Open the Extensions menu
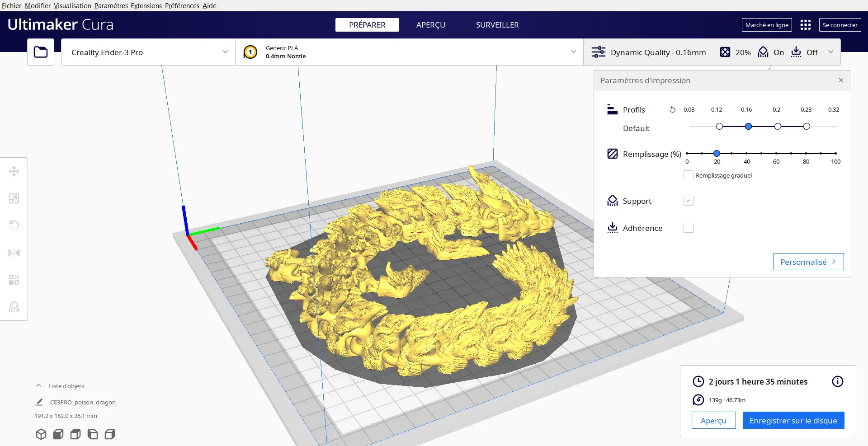Image resolution: width=868 pixels, height=446 pixels. coord(146,5)
